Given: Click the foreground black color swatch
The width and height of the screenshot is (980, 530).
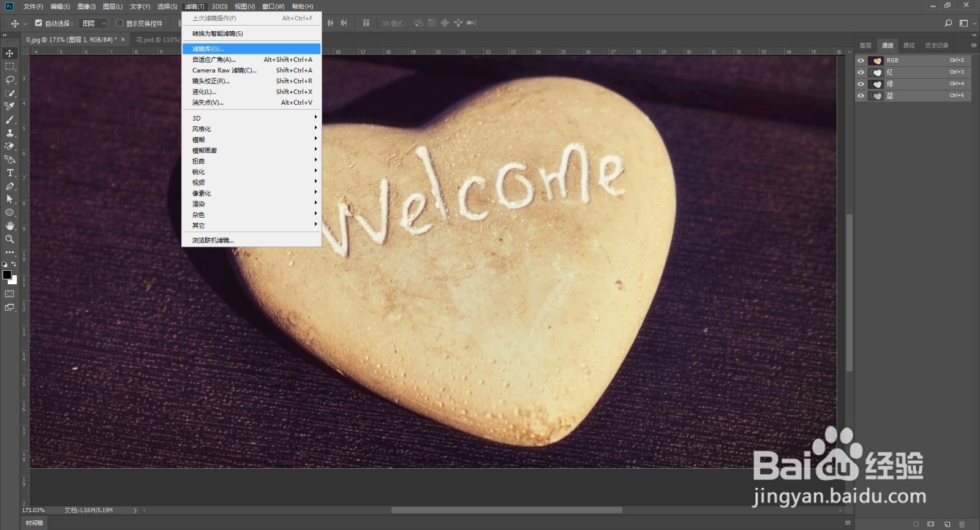Looking at the screenshot, I should click(7, 274).
